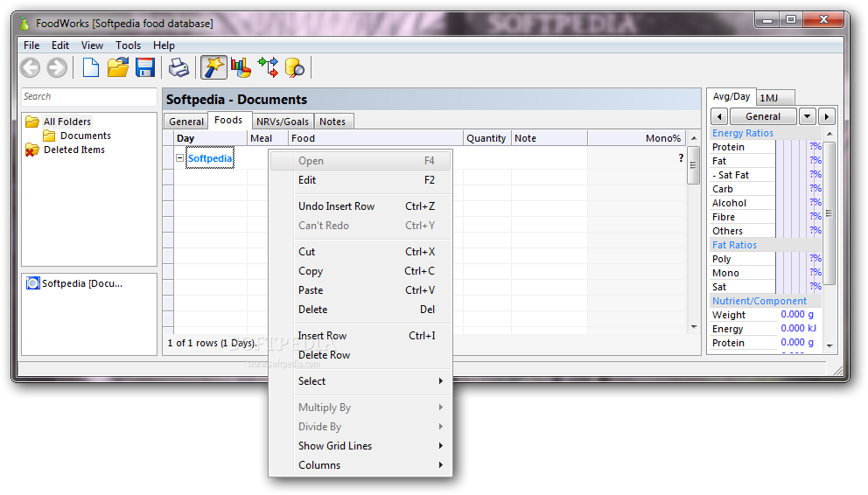Click the Fibre row in Energy Ratios
Screen dimensions: 868x495
766,217
